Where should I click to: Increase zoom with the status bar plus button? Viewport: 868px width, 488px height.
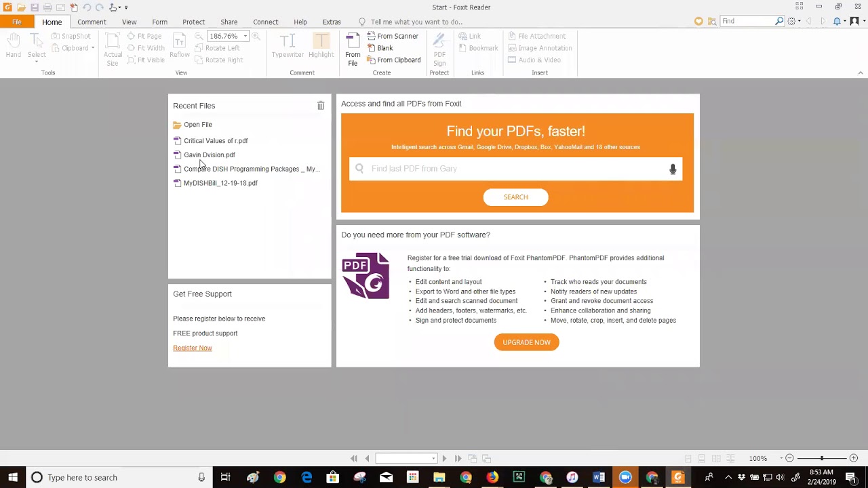(854, 459)
